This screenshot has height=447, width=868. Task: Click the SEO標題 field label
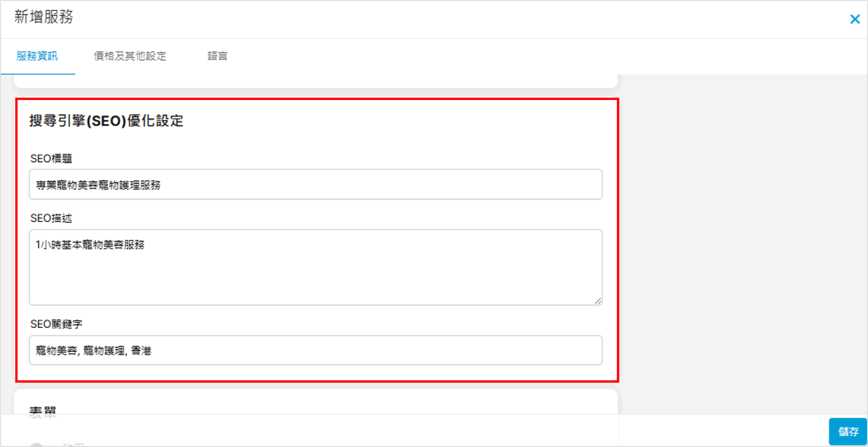coord(51,159)
